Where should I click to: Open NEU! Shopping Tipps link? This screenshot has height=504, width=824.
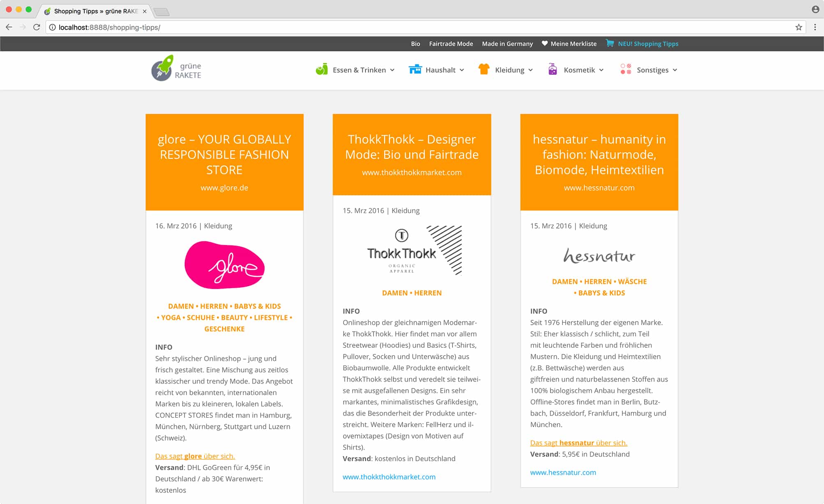pyautogui.click(x=648, y=44)
